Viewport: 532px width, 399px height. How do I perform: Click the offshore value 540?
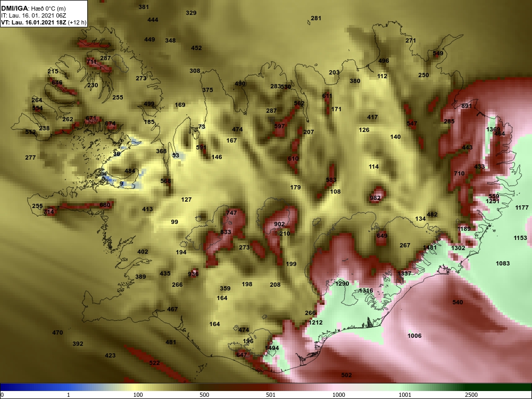(x=458, y=302)
